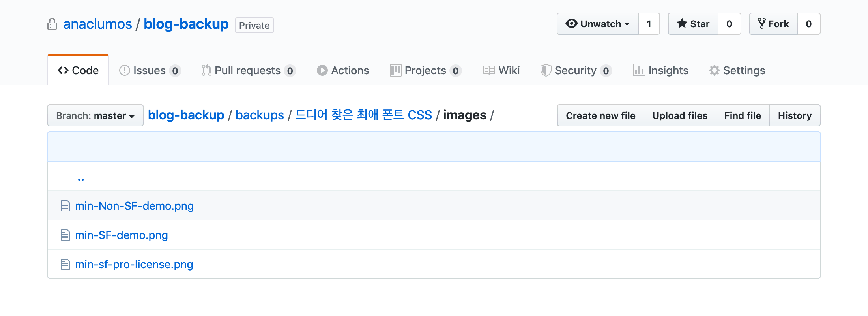
Task: Click the Fork button
Action: (773, 24)
